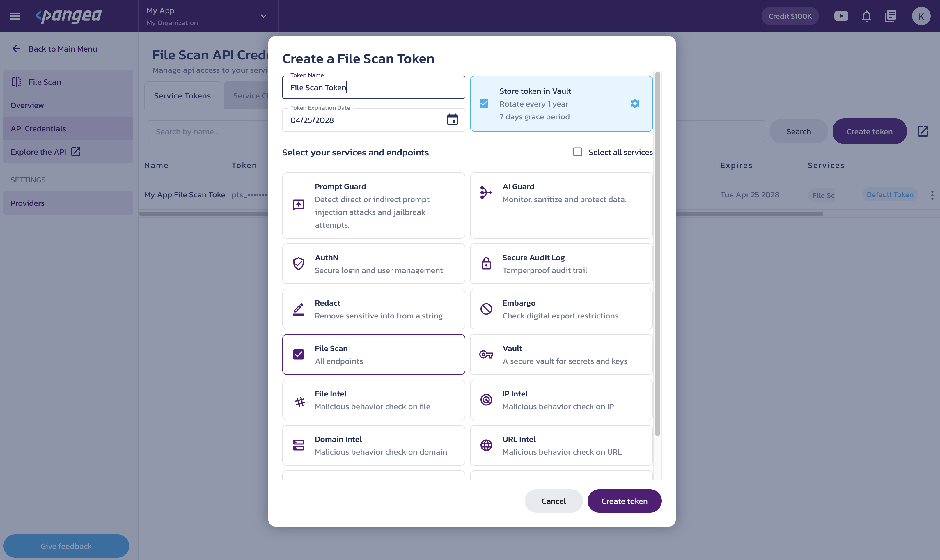This screenshot has width=940, height=560.
Task: Select the URL Intel globe icon
Action: (x=486, y=445)
